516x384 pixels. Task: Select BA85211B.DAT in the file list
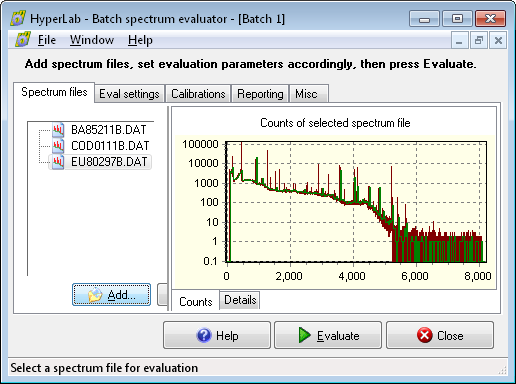[108, 130]
